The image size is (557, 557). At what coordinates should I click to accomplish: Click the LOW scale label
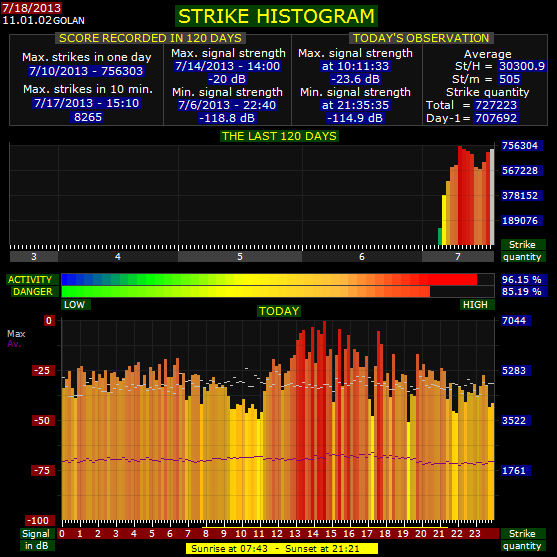[75, 304]
